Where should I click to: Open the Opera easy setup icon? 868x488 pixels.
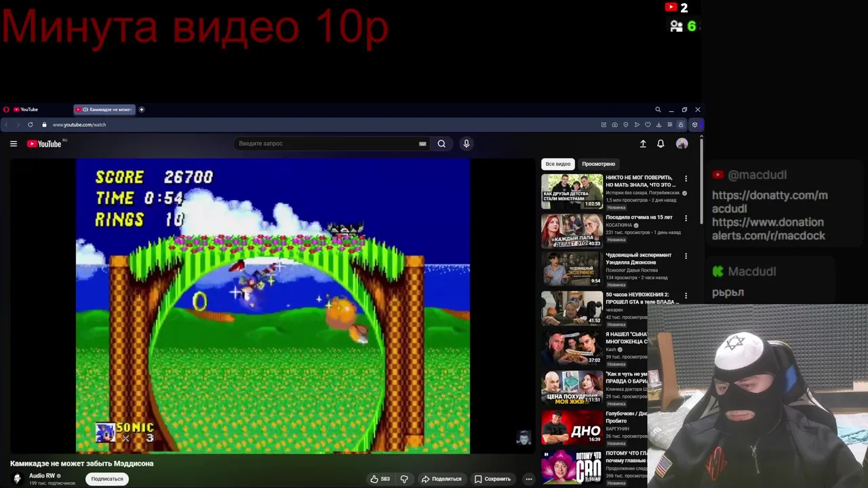coord(669,125)
